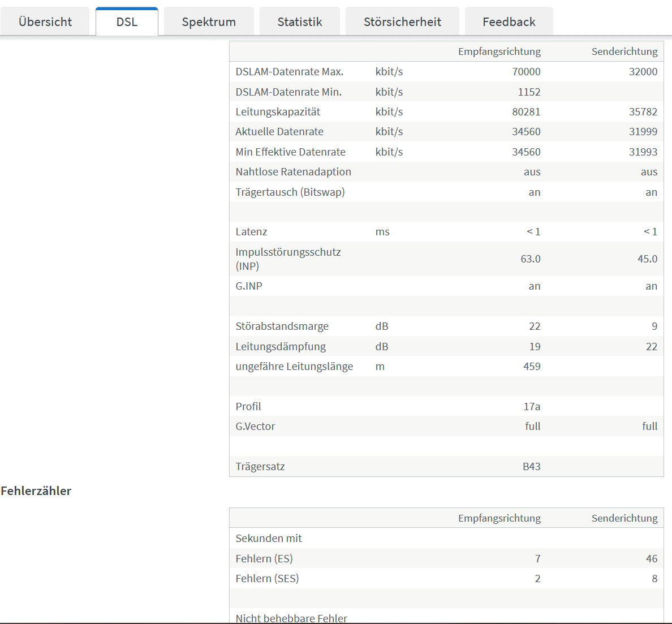Click the Sekunden mit label

(268, 538)
